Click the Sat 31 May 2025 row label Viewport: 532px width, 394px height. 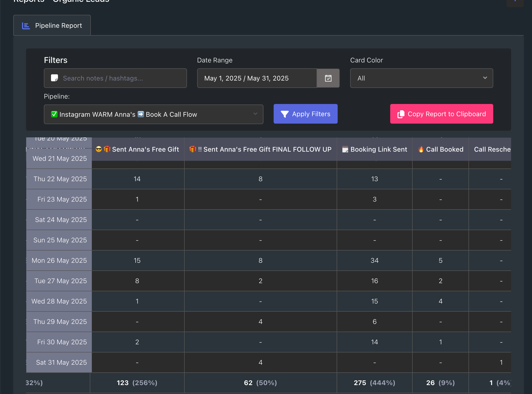[61, 362]
